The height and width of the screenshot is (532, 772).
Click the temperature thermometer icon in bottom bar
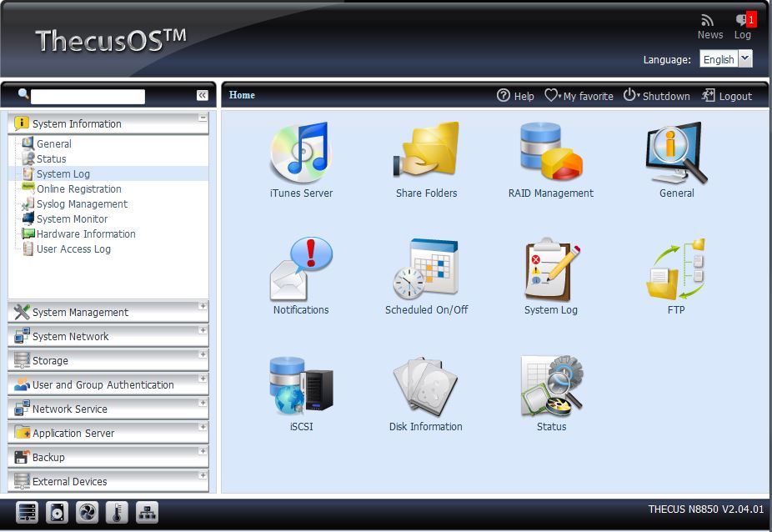[118, 512]
